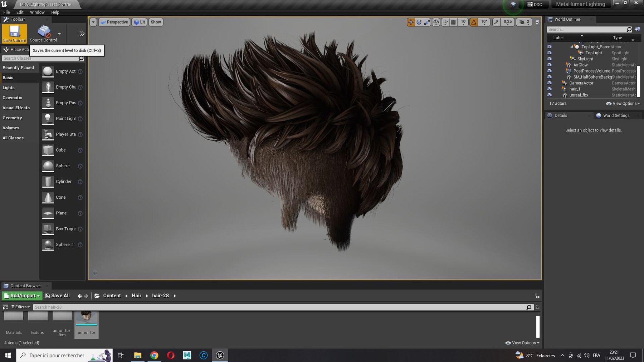
Task: Select the Visual Effects category
Action: tap(19, 108)
